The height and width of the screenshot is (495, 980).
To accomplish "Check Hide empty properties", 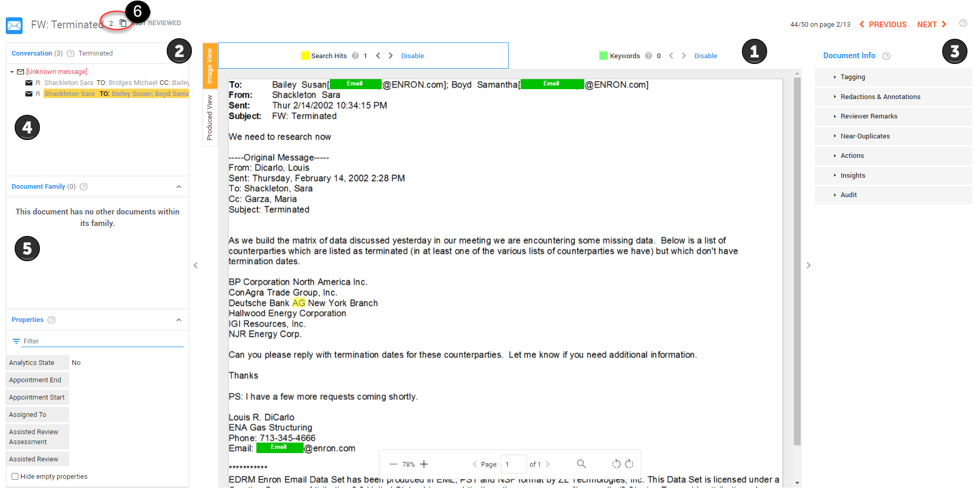I will click(x=15, y=477).
